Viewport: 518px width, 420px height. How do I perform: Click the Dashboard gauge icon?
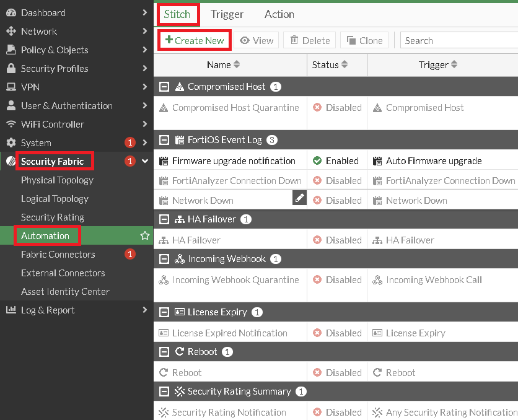(11, 13)
